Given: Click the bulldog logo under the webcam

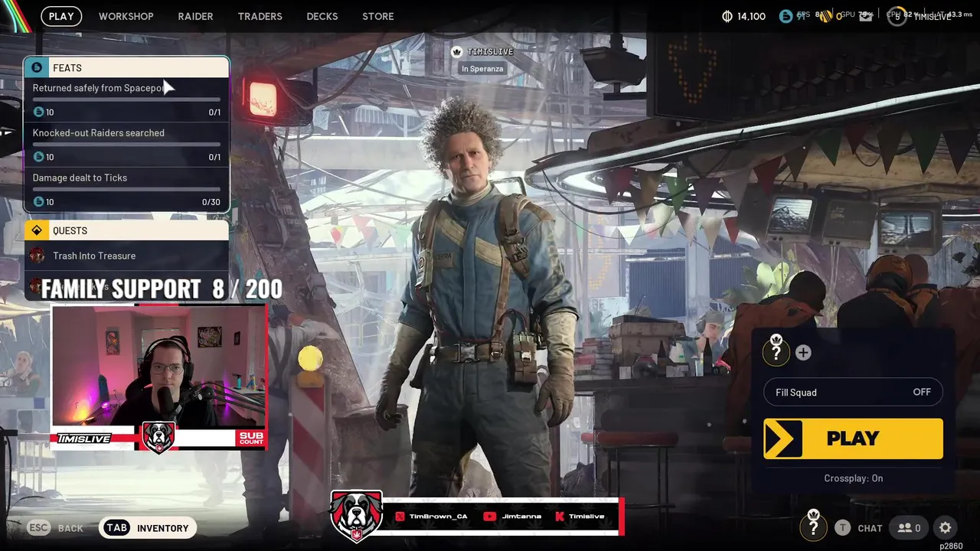Looking at the screenshot, I should point(158,438).
